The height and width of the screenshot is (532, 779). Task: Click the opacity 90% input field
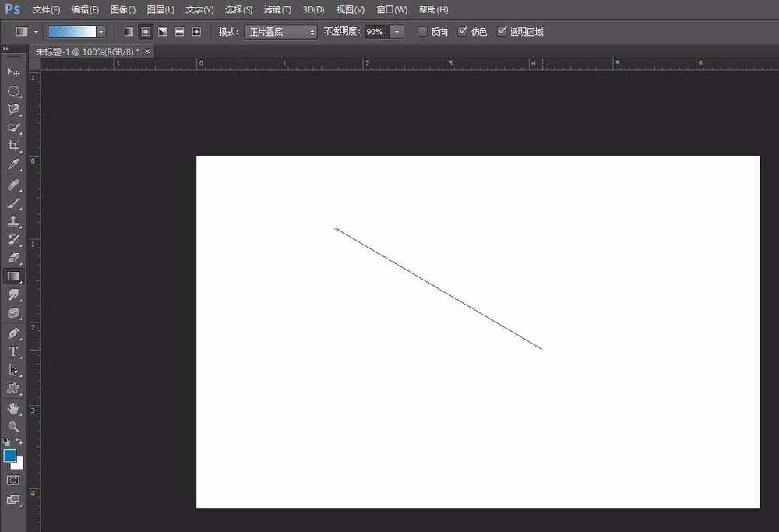[376, 32]
